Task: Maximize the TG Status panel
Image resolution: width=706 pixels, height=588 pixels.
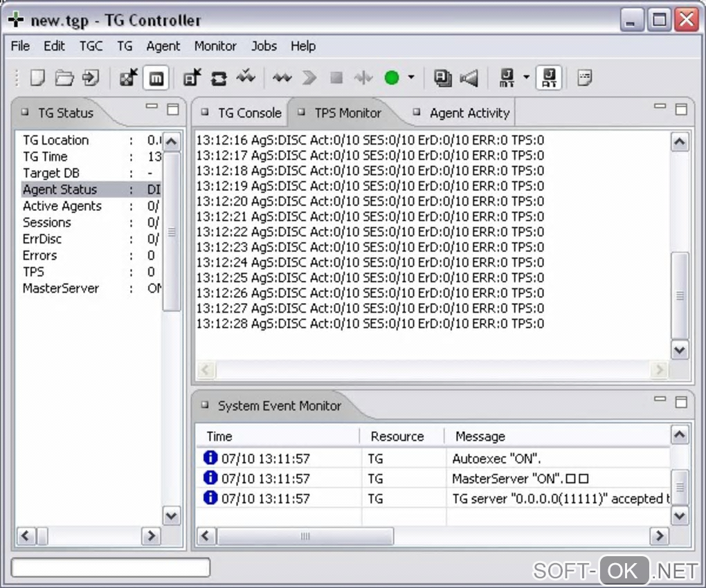Action: coord(173,109)
